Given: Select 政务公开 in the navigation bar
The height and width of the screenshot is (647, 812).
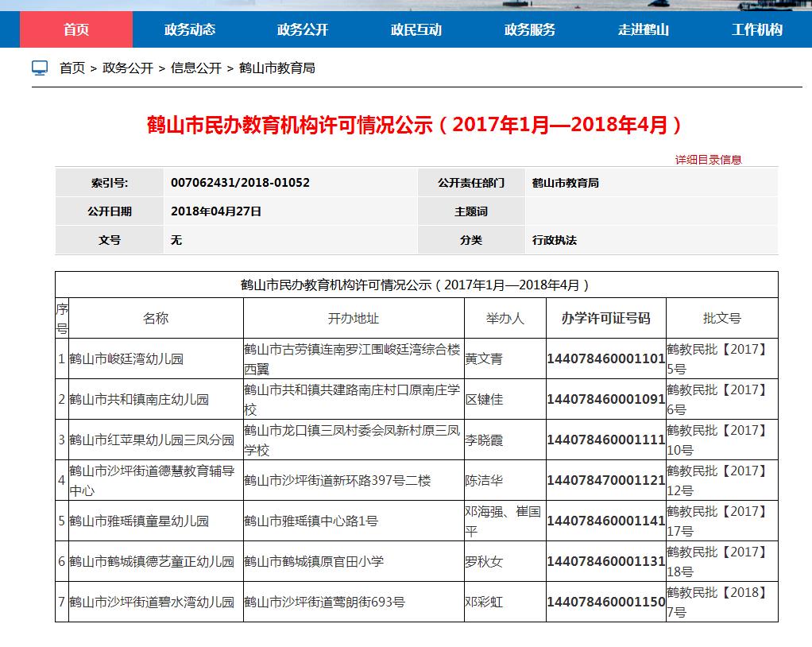Looking at the screenshot, I should click(303, 30).
